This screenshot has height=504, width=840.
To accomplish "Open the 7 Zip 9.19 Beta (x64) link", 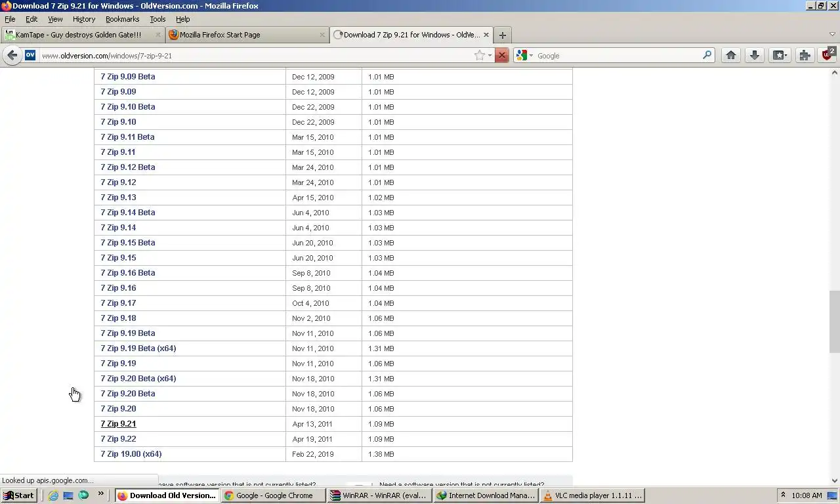I will [x=138, y=348].
